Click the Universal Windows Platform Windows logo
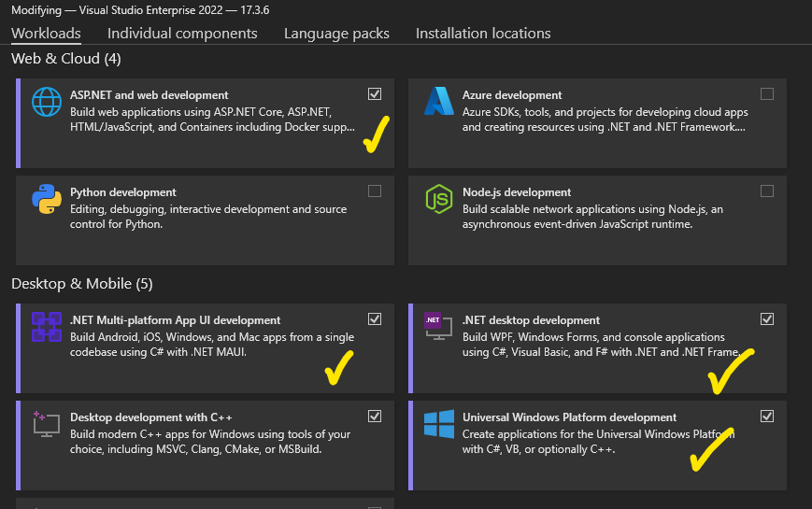 (439, 424)
